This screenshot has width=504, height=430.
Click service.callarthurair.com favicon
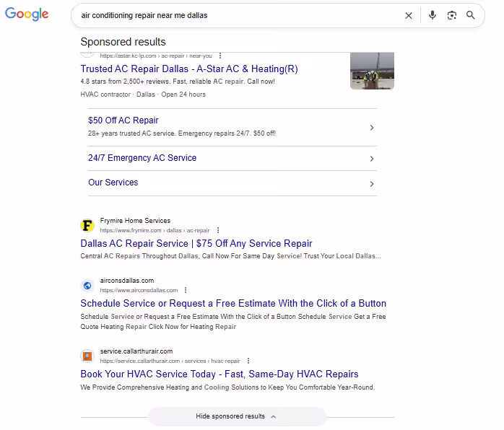coord(87,356)
